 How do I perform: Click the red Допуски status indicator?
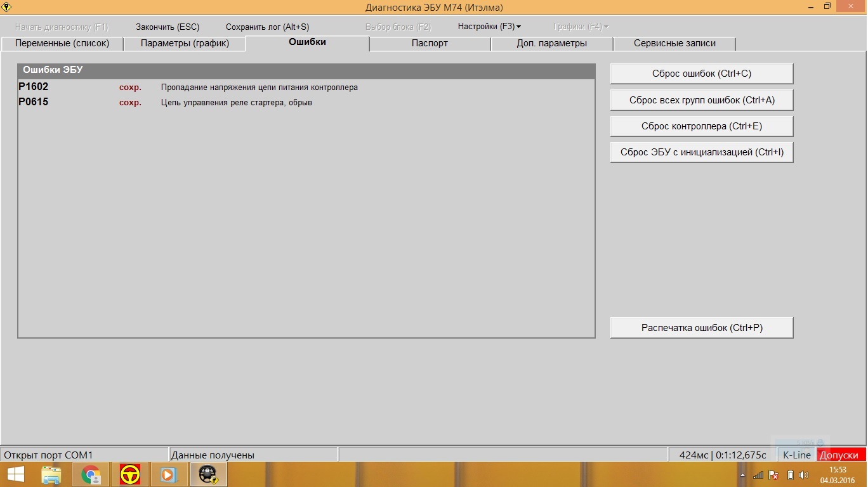(841, 455)
